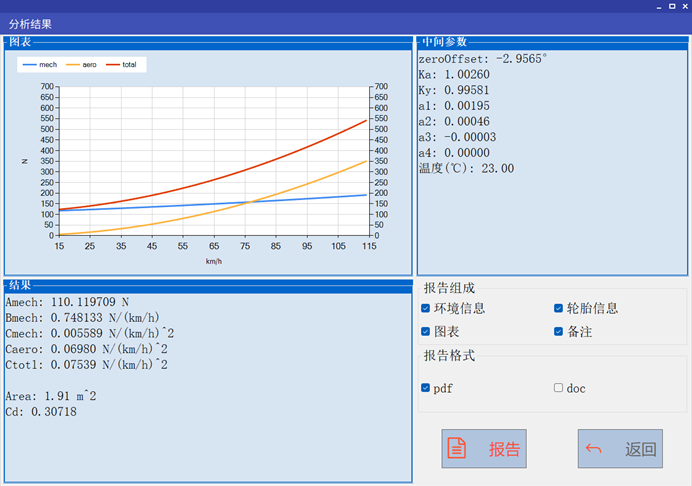Toggle the aero series in the chart legend

pyautogui.click(x=81, y=64)
